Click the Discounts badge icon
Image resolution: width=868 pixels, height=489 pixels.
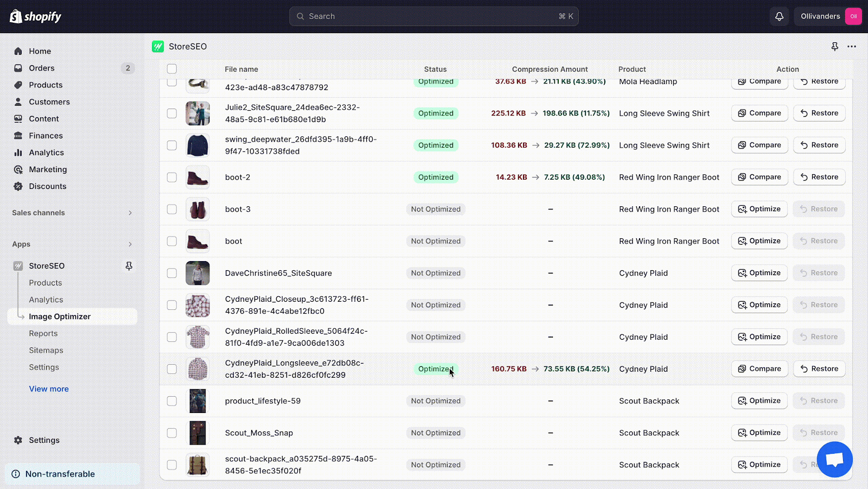(18, 186)
